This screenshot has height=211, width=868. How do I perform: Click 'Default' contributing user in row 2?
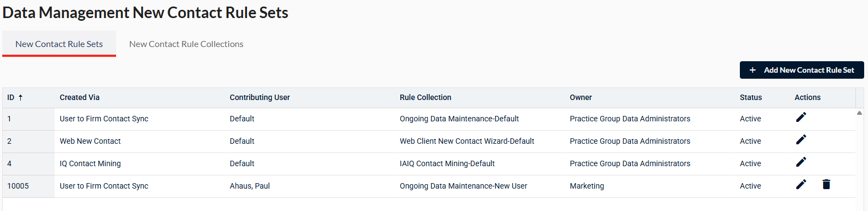click(x=242, y=141)
